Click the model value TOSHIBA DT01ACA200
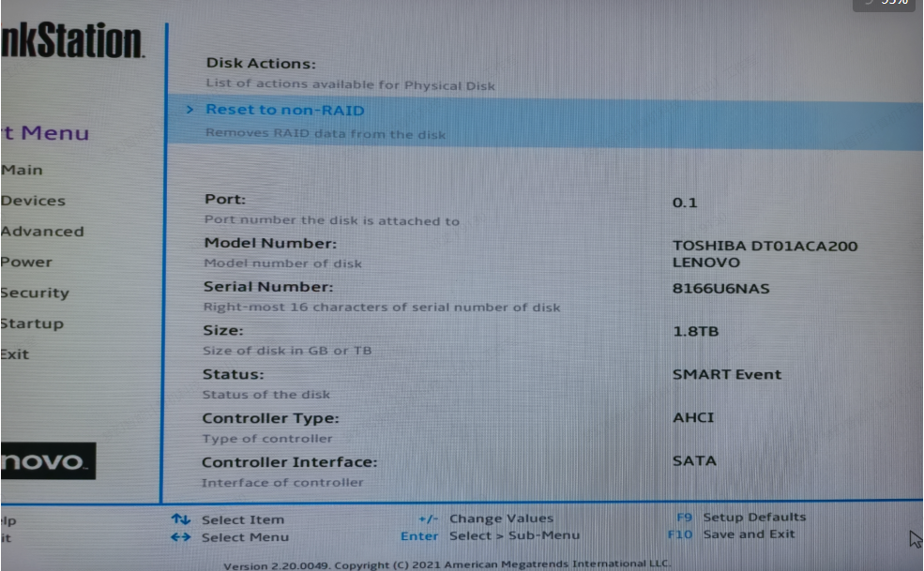This screenshot has width=924, height=571. point(765,246)
